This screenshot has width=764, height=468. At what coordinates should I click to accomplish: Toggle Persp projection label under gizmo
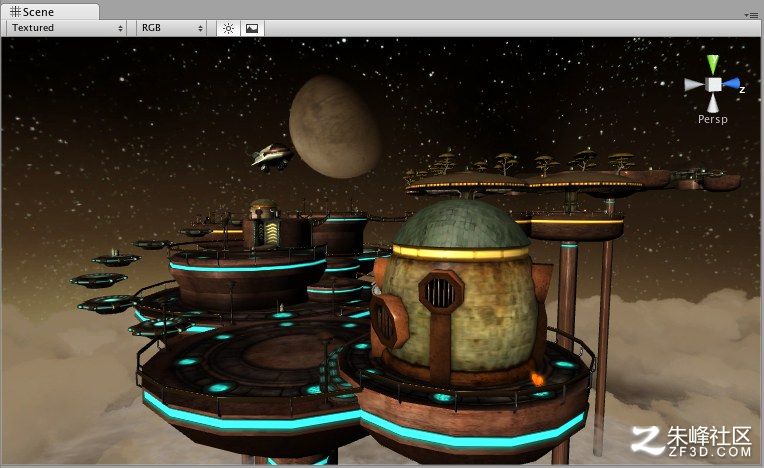(x=712, y=119)
